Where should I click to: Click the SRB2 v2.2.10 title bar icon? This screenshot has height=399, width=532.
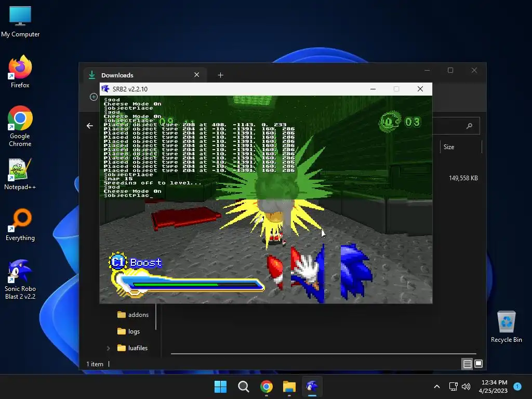tap(105, 89)
